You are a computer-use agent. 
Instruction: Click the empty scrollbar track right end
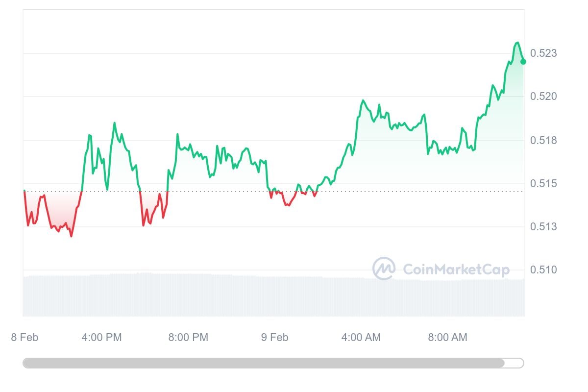pyautogui.click(x=514, y=363)
